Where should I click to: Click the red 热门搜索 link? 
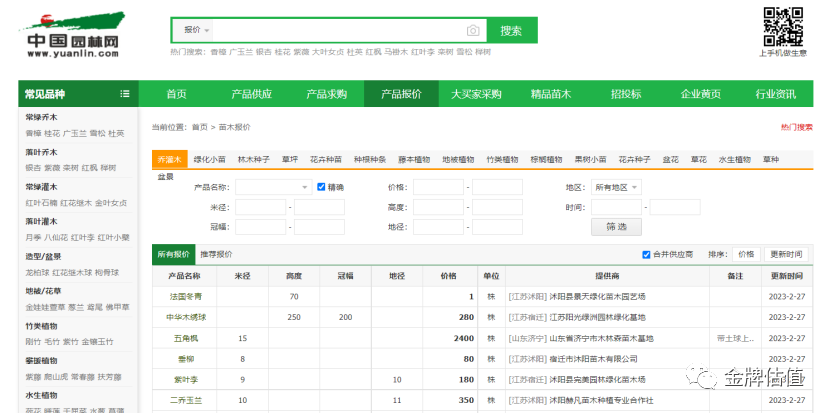tap(797, 127)
